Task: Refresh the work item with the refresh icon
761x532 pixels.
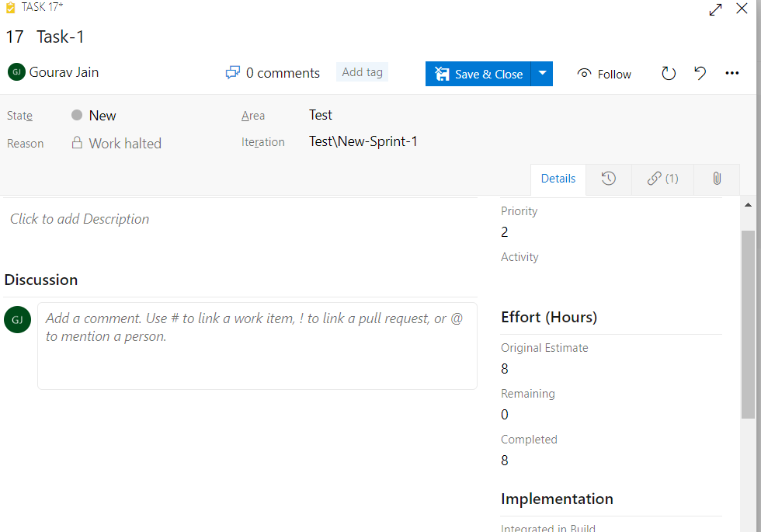Action: [x=668, y=73]
